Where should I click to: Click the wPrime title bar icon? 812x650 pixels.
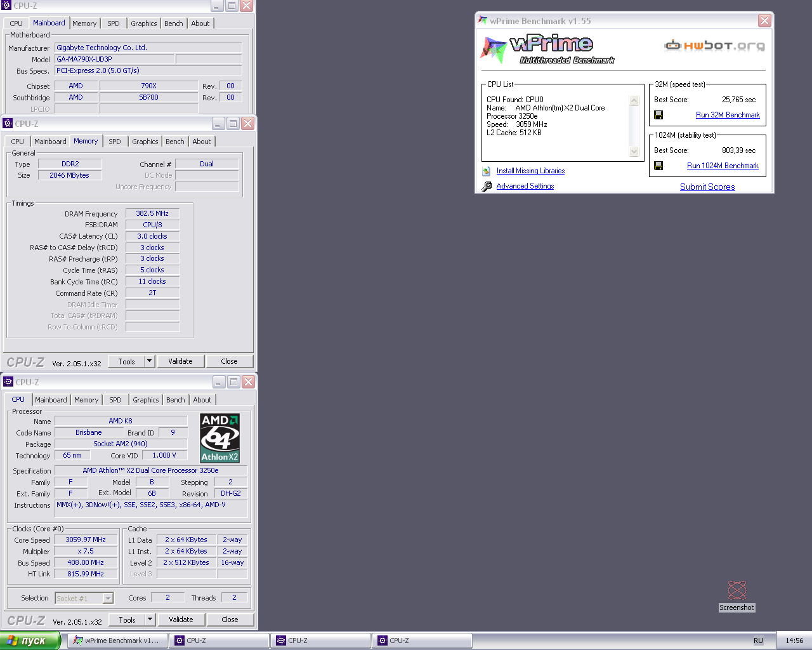(483, 20)
